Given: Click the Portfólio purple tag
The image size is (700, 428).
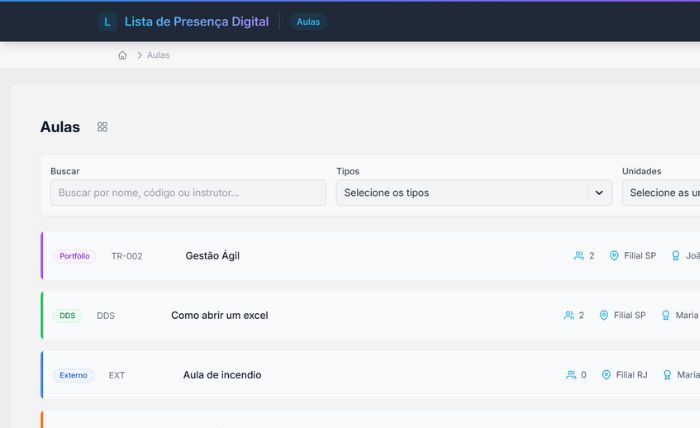Looking at the screenshot, I should [74, 256].
